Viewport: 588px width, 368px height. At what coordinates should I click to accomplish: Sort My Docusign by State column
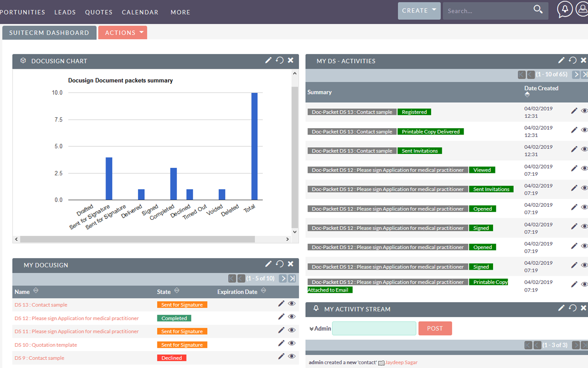point(177,291)
